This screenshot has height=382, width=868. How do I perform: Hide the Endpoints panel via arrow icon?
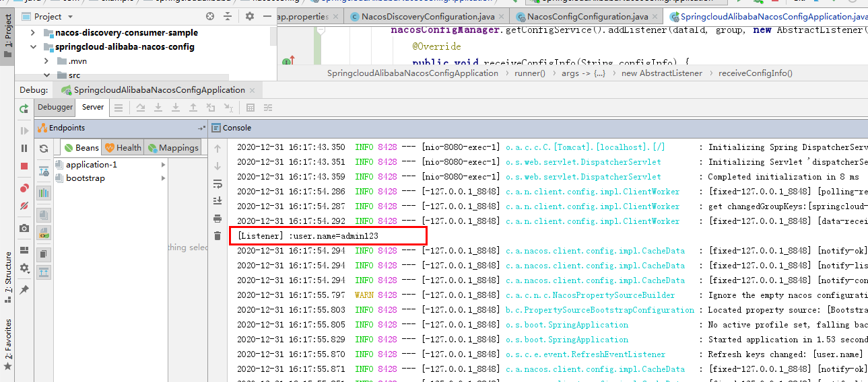coord(201,128)
